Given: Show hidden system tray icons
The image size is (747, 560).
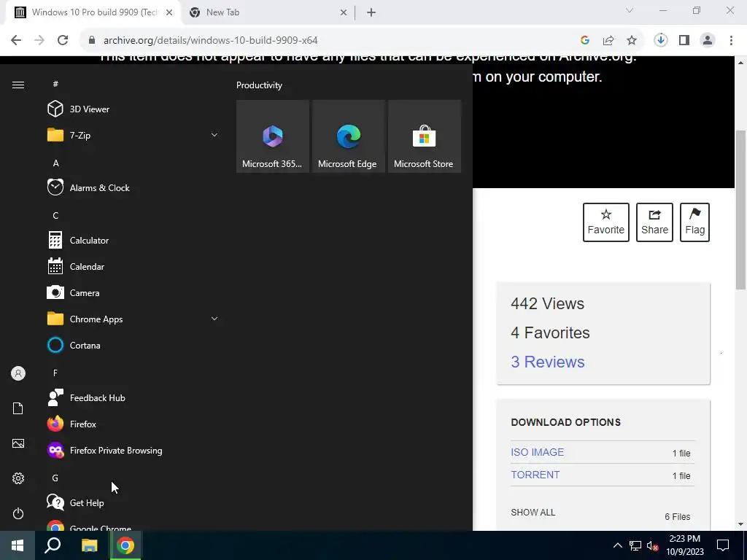Looking at the screenshot, I should 617,545.
